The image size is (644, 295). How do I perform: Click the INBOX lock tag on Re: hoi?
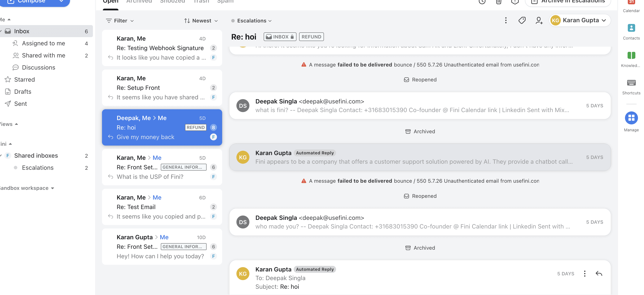tap(280, 37)
